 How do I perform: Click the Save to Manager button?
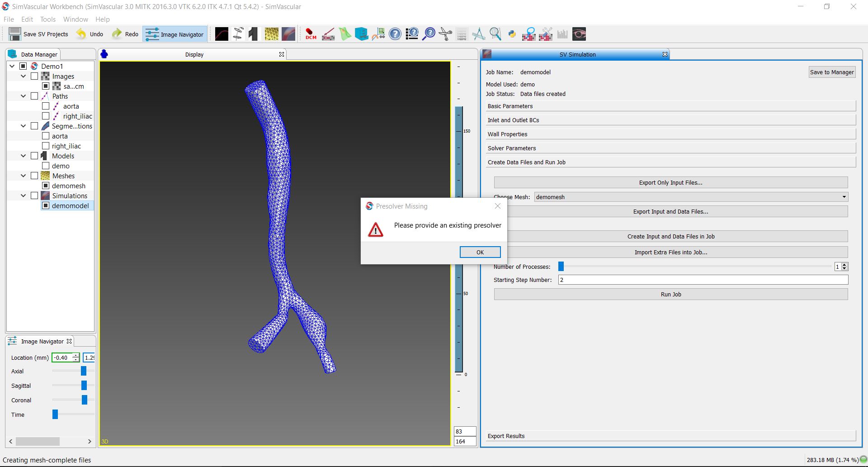coord(832,72)
